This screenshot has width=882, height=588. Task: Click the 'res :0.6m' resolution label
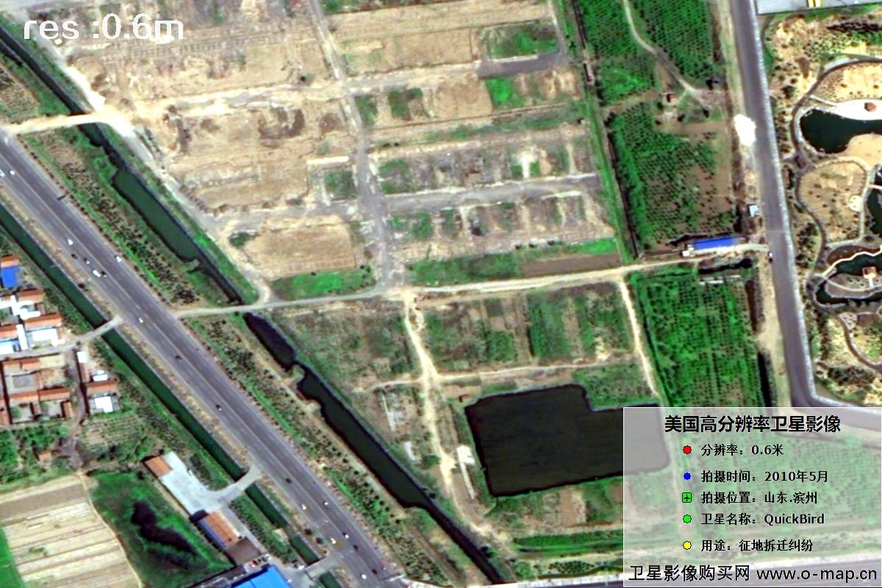point(103,28)
